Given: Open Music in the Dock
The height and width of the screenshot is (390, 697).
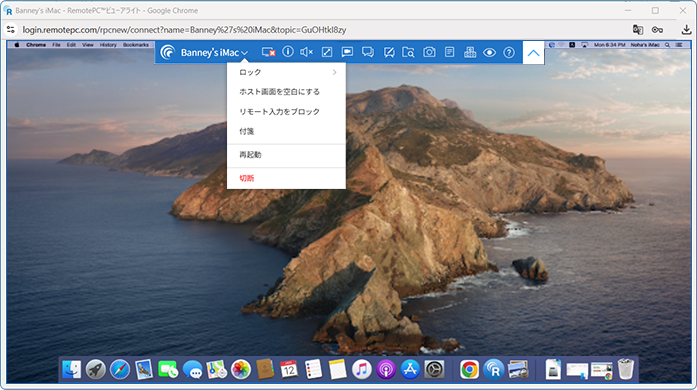Looking at the screenshot, I should coord(361,370).
